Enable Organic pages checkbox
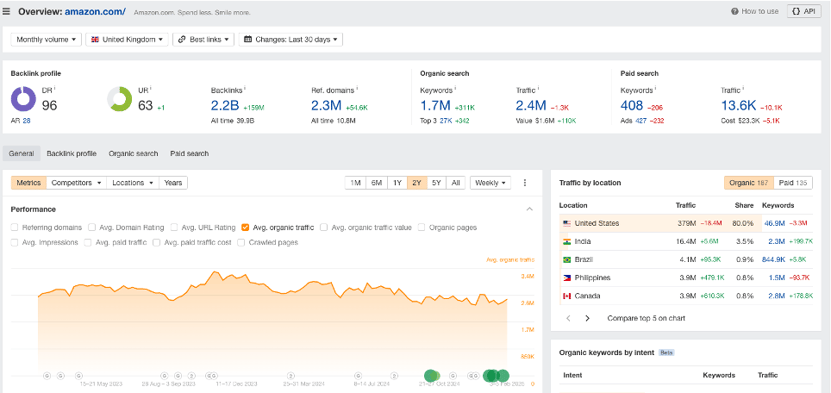 tap(422, 228)
